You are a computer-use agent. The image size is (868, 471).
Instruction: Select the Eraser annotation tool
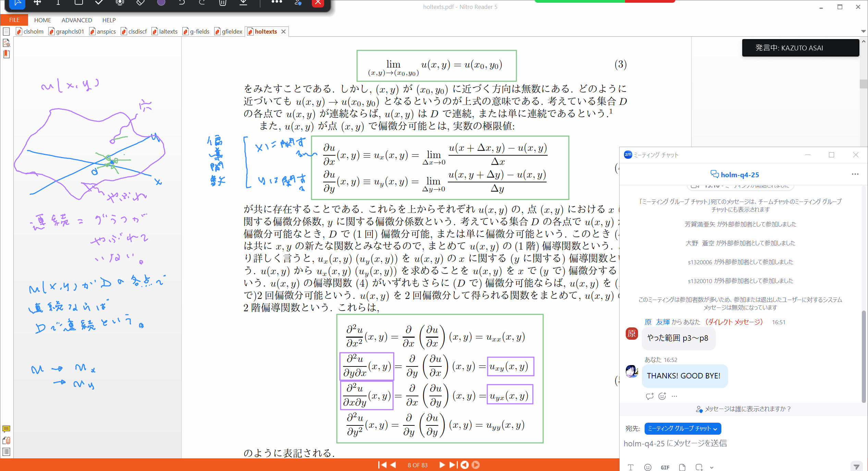click(x=140, y=3)
